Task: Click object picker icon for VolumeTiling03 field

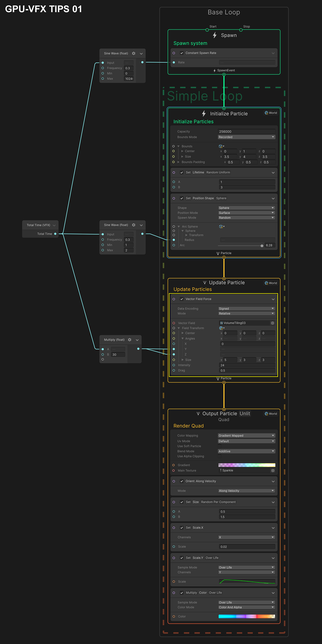Action: (x=272, y=323)
